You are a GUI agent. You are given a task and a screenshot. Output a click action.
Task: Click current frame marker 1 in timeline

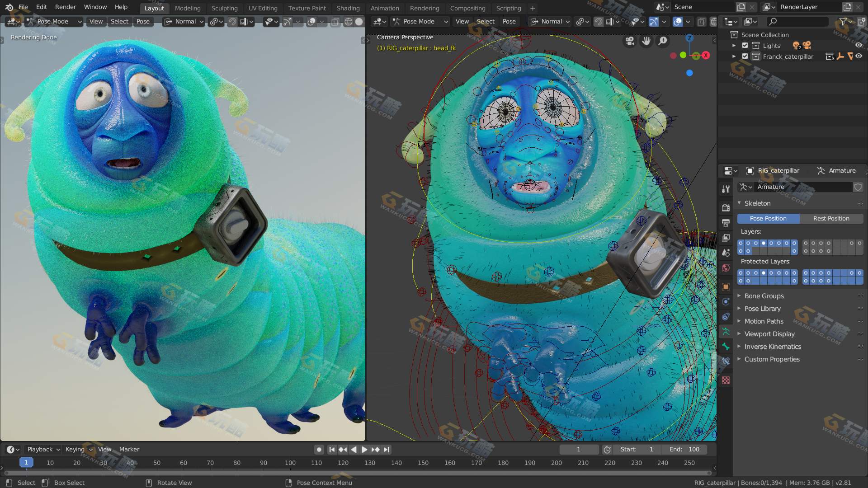(26, 463)
